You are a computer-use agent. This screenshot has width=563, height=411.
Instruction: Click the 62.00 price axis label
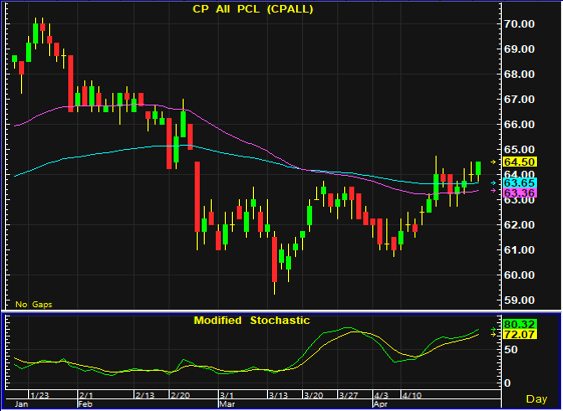click(x=519, y=225)
